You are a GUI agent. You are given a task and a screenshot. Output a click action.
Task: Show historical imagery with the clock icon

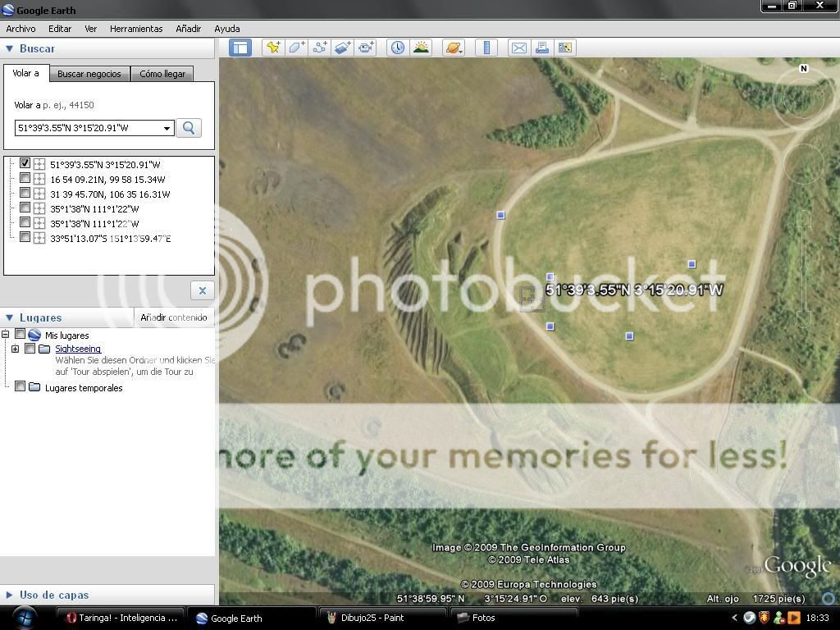(398, 48)
